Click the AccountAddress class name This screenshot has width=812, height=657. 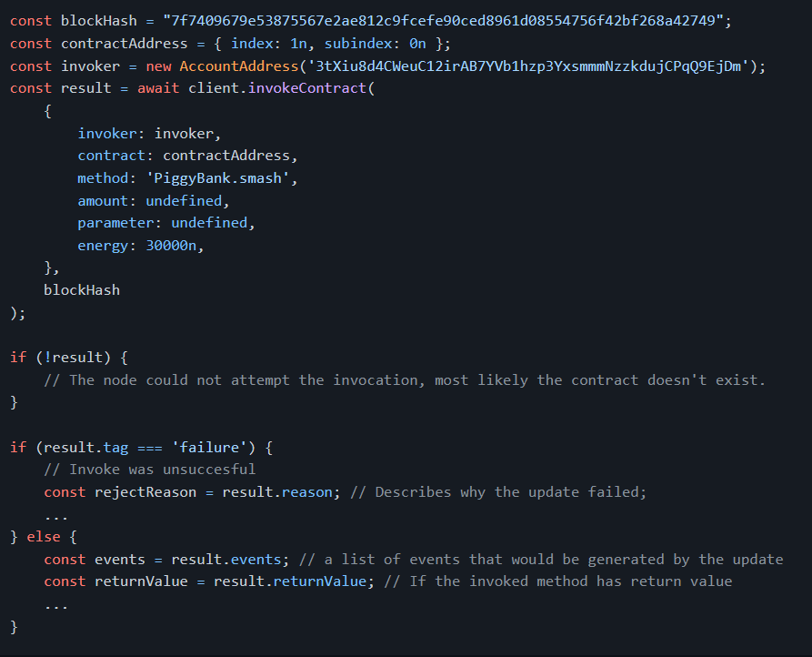coord(239,66)
